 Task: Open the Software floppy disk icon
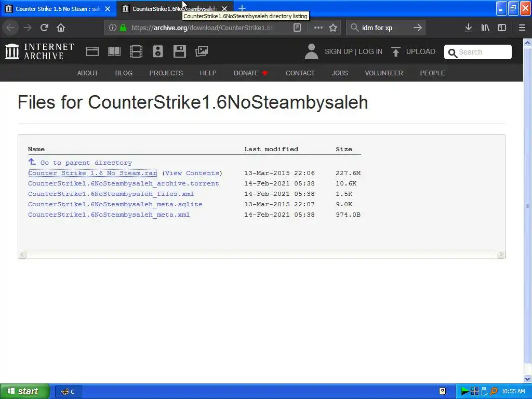179,51
